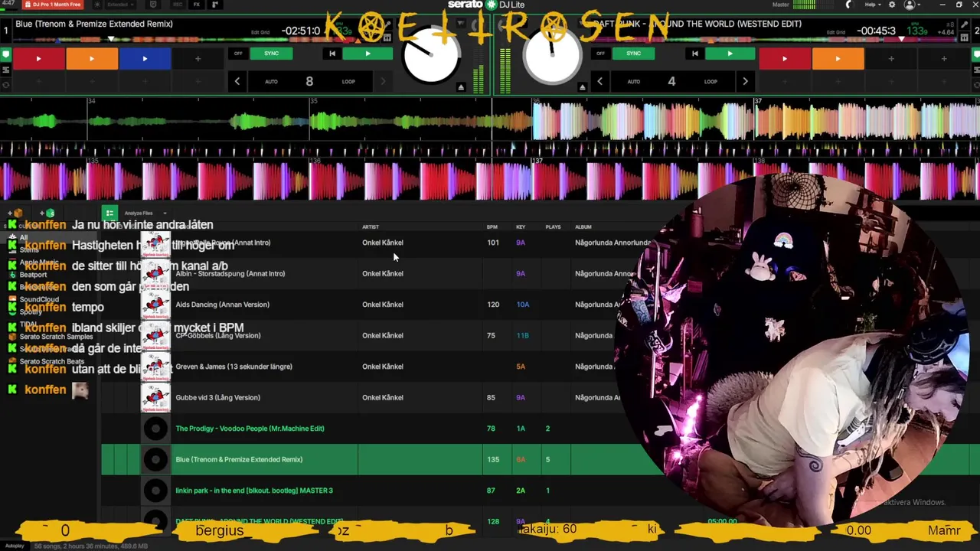Toggle the sampler panel button
The height and width of the screenshot is (551, 980).
point(215,5)
